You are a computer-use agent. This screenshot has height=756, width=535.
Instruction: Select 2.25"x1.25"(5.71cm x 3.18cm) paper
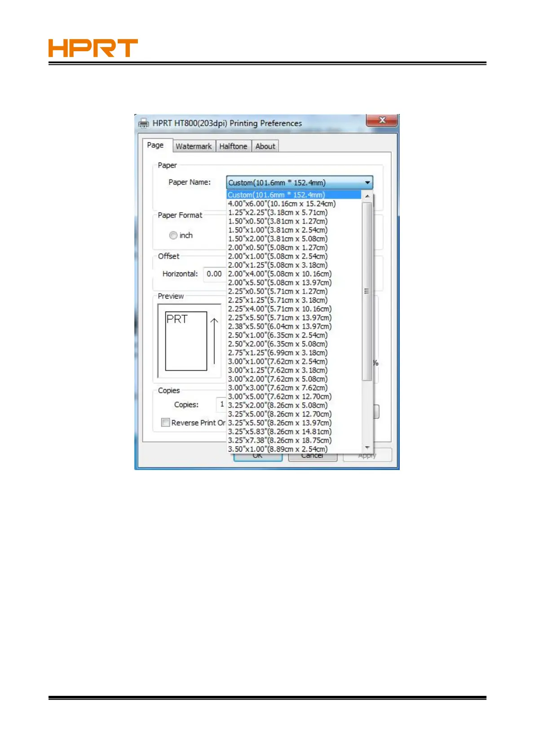(x=294, y=300)
